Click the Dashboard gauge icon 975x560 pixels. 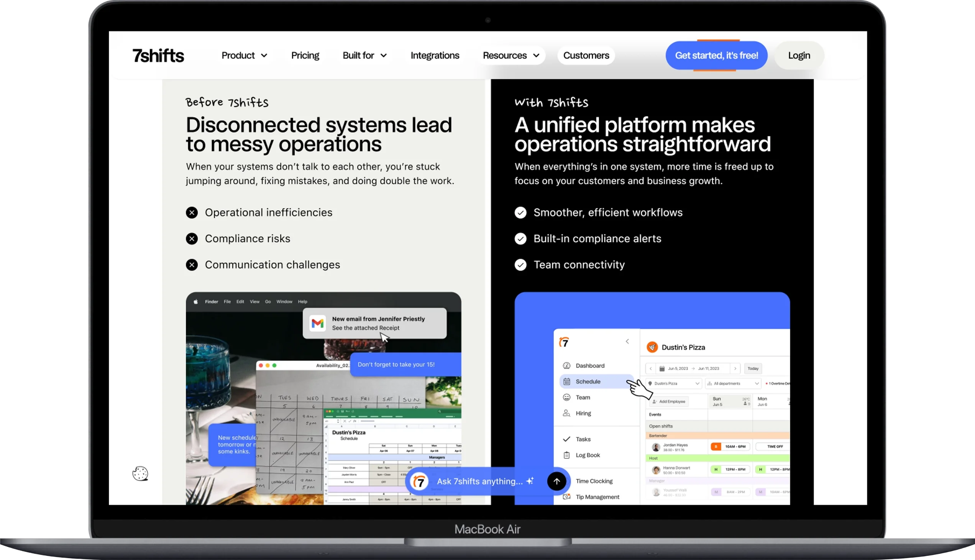(x=566, y=365)
